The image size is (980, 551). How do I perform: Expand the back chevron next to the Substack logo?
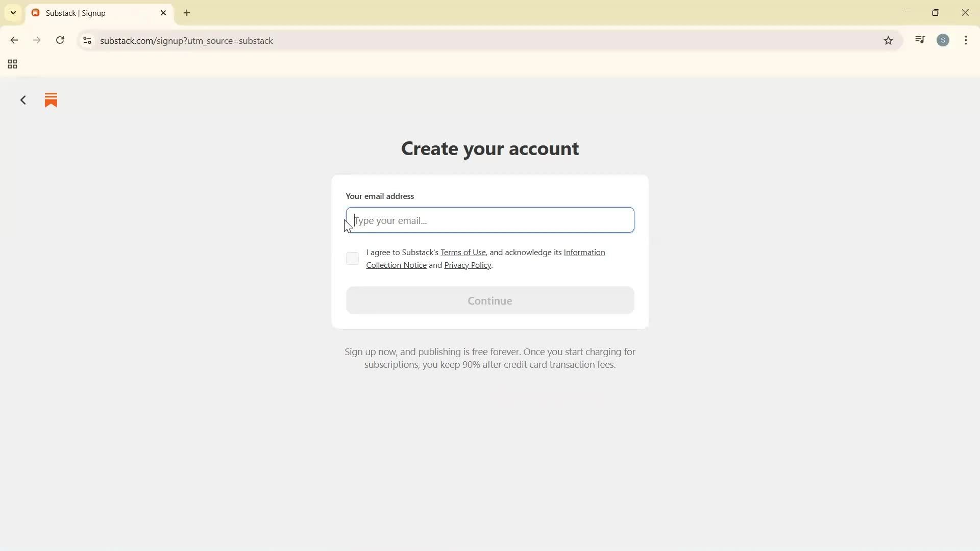pyautogui.click(x=22, y=100)
